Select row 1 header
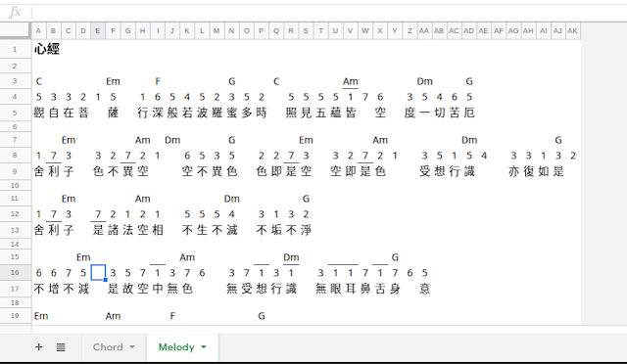This screenshot has height=364, width=627. 15,50
